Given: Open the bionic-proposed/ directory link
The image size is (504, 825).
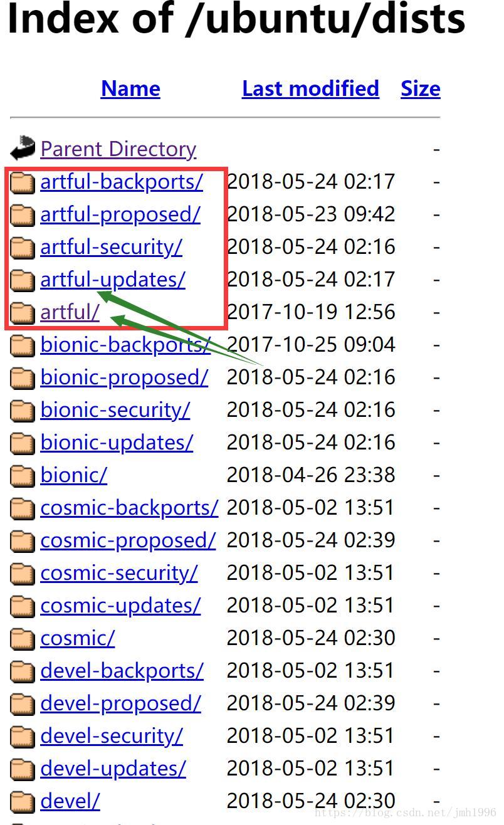Looking at the screenshot, I should pyautogui.click(x=124, y=377).
